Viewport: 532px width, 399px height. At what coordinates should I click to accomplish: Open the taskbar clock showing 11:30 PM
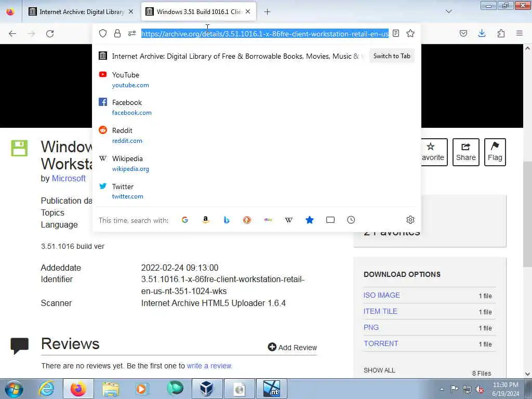505,389
